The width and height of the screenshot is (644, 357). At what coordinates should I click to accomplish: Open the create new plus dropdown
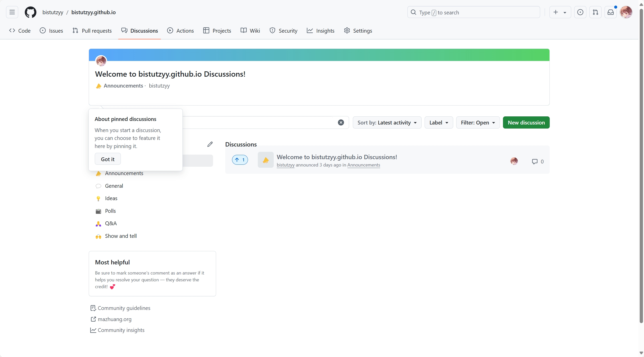[560, 12]
